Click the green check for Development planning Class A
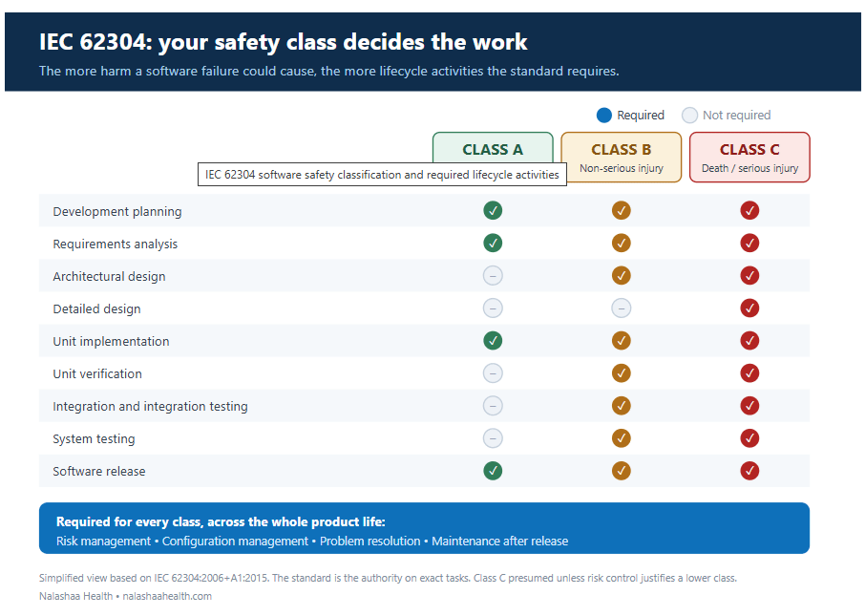The image size is (865, 616). 493,210
